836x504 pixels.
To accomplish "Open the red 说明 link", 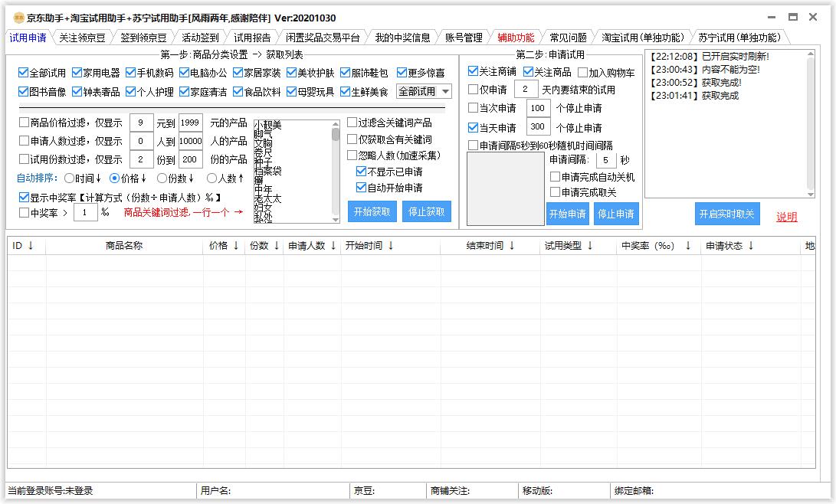I will pos(787,216).
